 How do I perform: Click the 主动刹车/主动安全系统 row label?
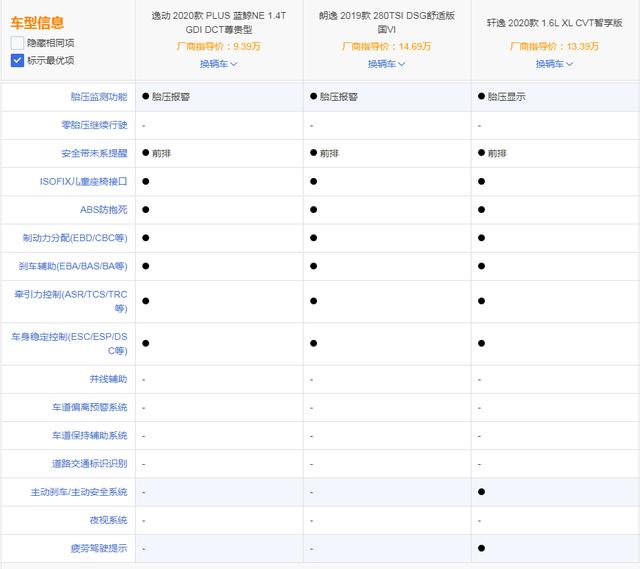[x=79, y=492]
